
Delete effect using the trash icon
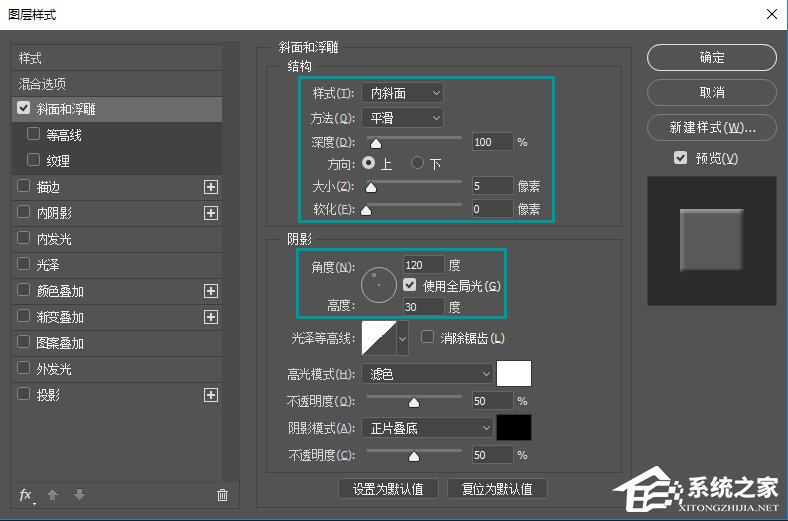[222, 495]
